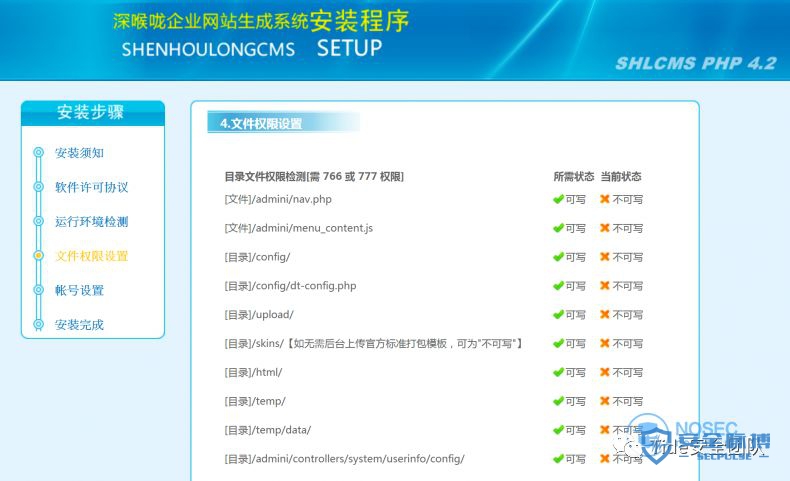Image resolution: width=790 pixels, height=481 pixels.
Task: Click the 安装步骤 panel header
Action: 91,112
